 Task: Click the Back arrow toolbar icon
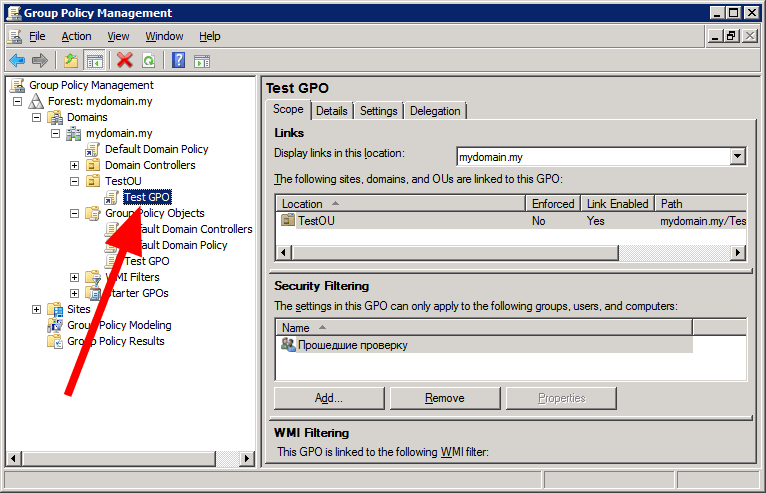[17, 61]
